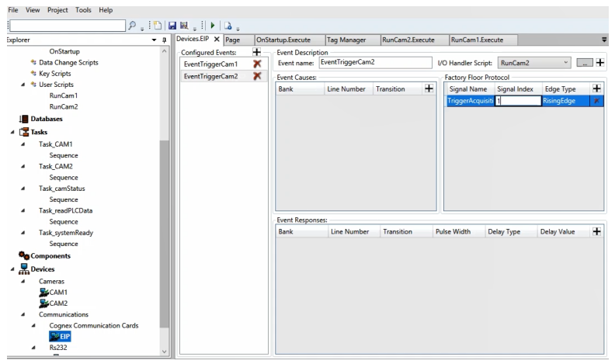Delete the TriggerAcquisition signal row
Viewport: 615px width, 364px height.
[x=596, y=102]
